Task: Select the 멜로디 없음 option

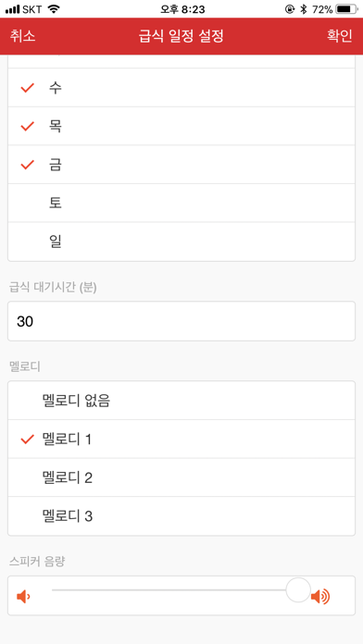Action: pyautogui.click(x=181, y=401)
